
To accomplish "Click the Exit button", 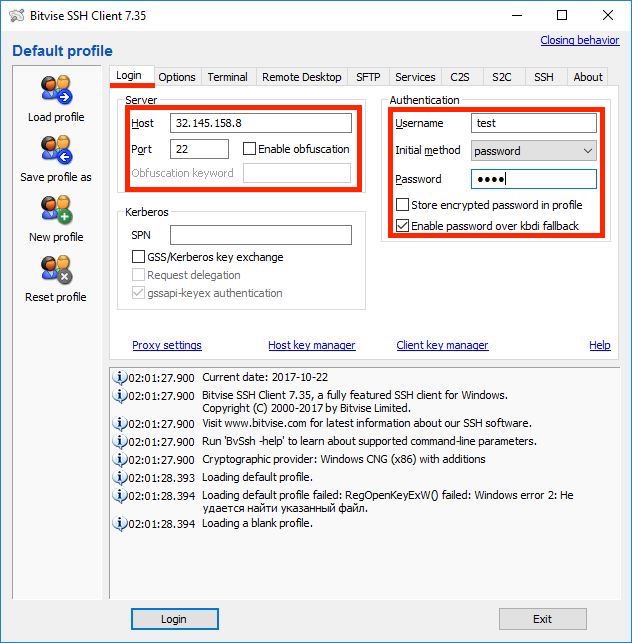I will [x=543, y=619].
